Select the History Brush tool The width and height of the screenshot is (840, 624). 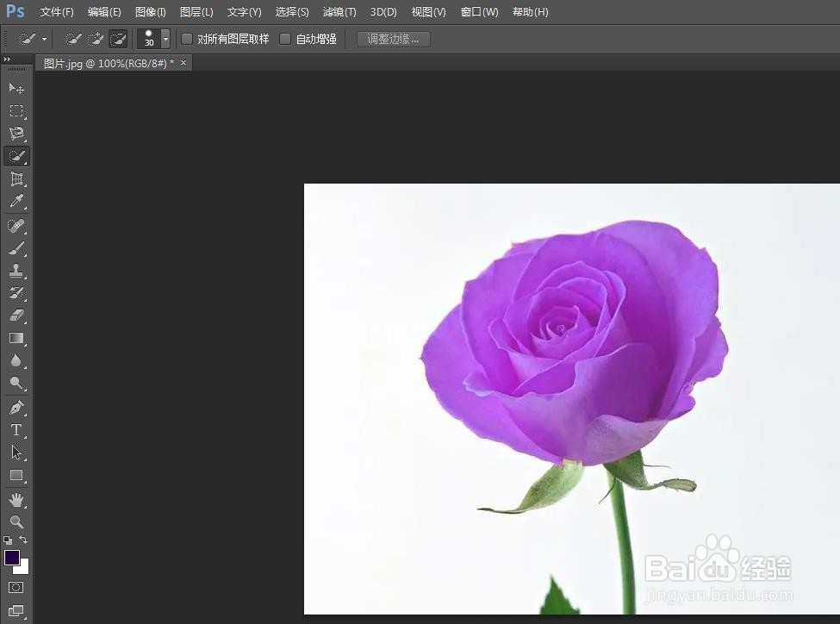coord(16,293)
